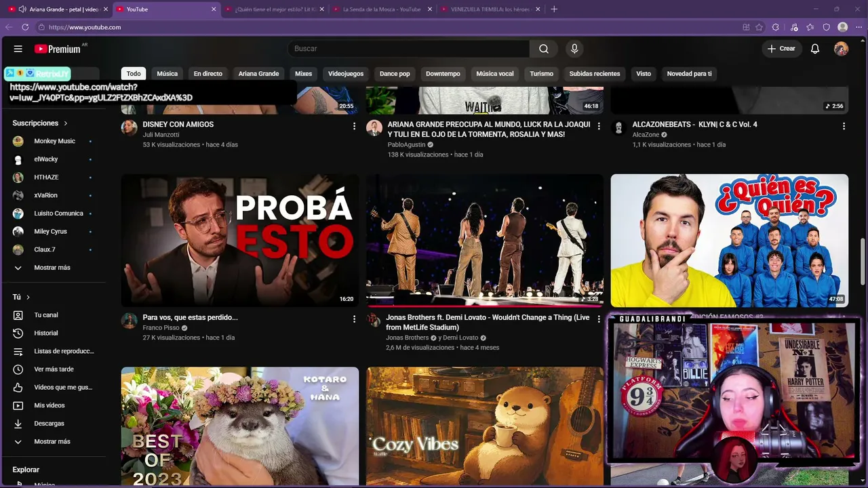Start voice search with the microphone
Screen dimensions: 868x488
(x=574, y=49)
